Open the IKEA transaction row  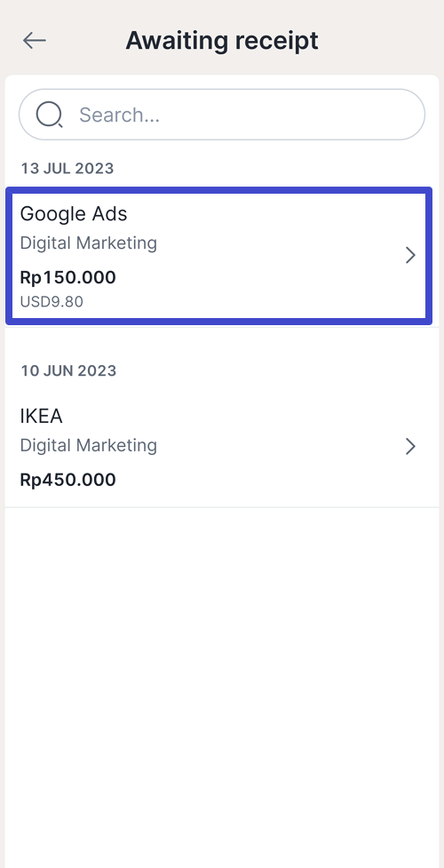click(x=222, y=446)
